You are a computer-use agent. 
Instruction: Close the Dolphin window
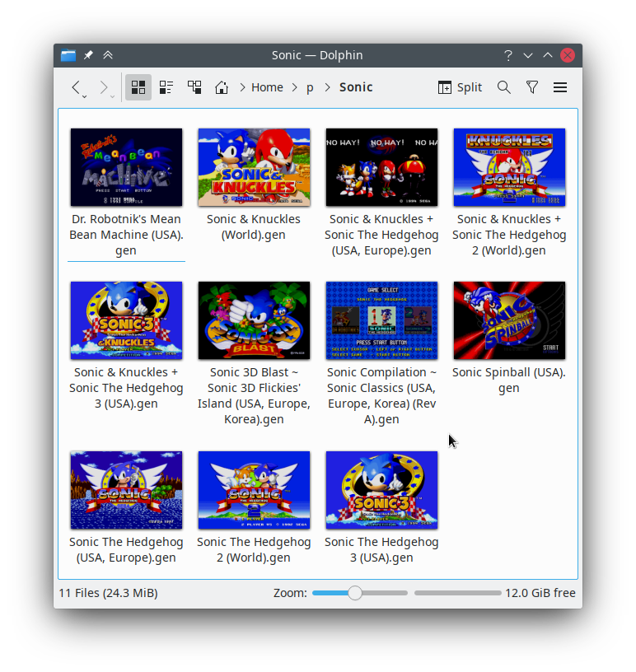(568, 55)
